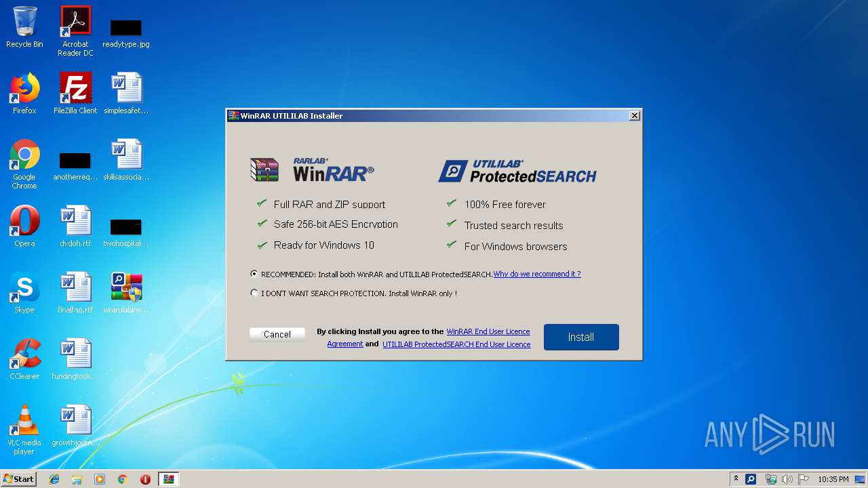The width and height of the screenshot is (868, 488).
Task: Launch the Opera desktop shortcut
Action: point(24,226)
